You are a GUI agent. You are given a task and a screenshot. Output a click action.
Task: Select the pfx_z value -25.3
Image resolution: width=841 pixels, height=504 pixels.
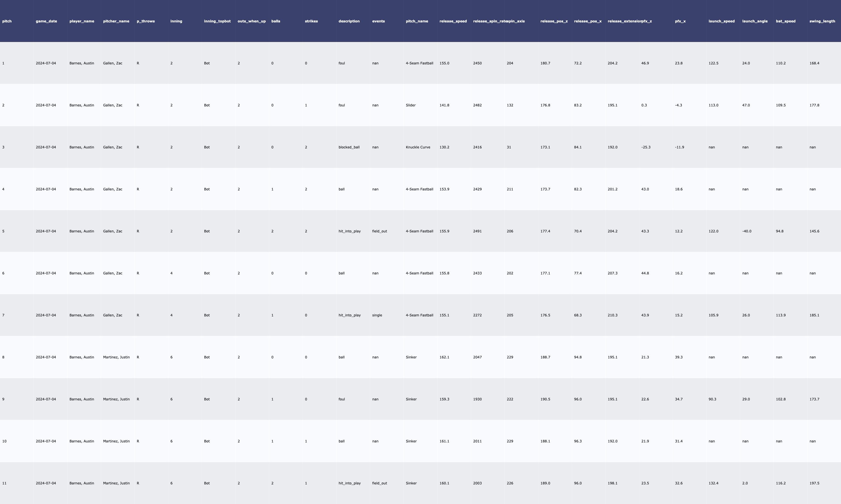point(646,147)
